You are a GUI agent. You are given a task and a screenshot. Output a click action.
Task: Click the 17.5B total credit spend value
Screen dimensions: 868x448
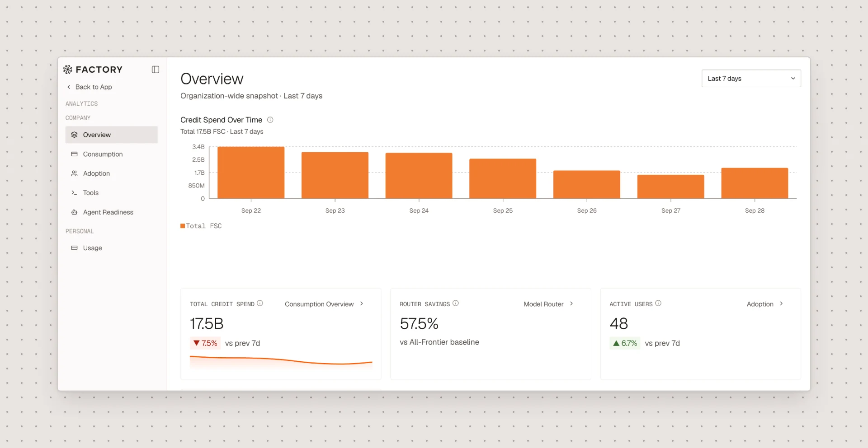[x=207, y=324]
